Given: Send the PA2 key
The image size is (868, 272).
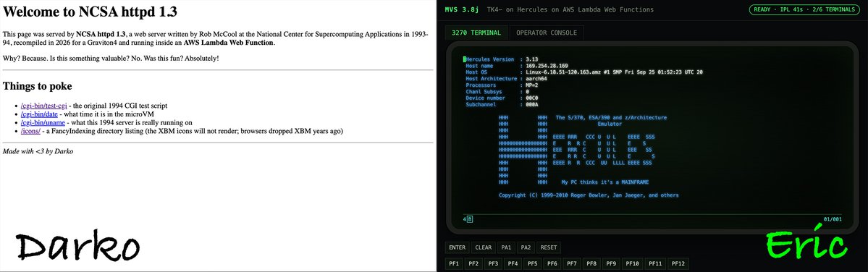Looking at the screenshot, I should click(x=526, y=247).
